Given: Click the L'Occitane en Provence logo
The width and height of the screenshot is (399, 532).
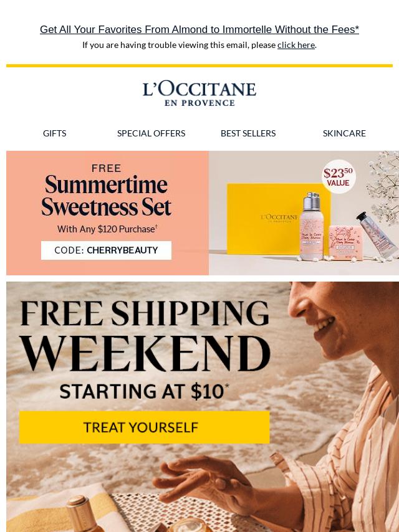Looking at the screenshot, I should point(199,93).
